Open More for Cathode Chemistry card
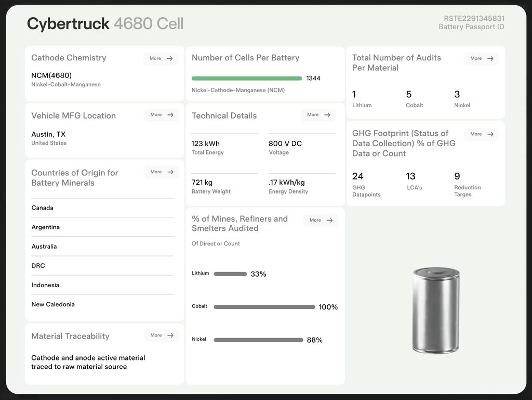 click(x=161, y=58)
